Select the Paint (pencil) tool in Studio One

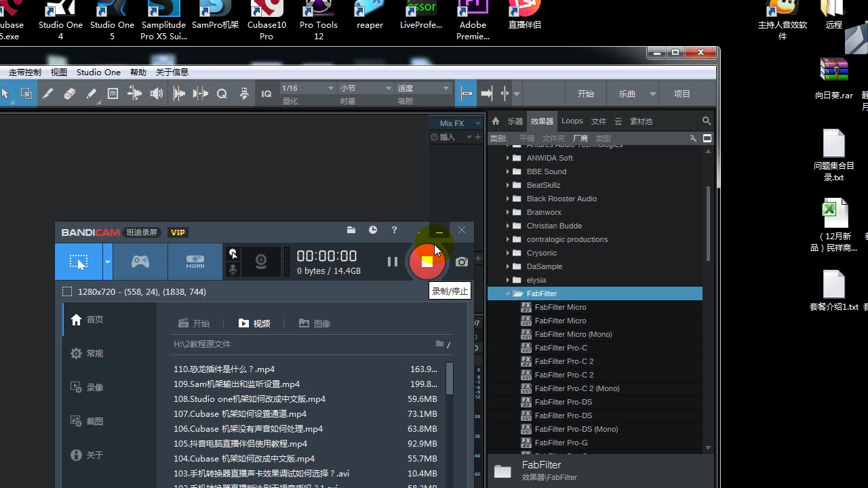tap(91, 94)
